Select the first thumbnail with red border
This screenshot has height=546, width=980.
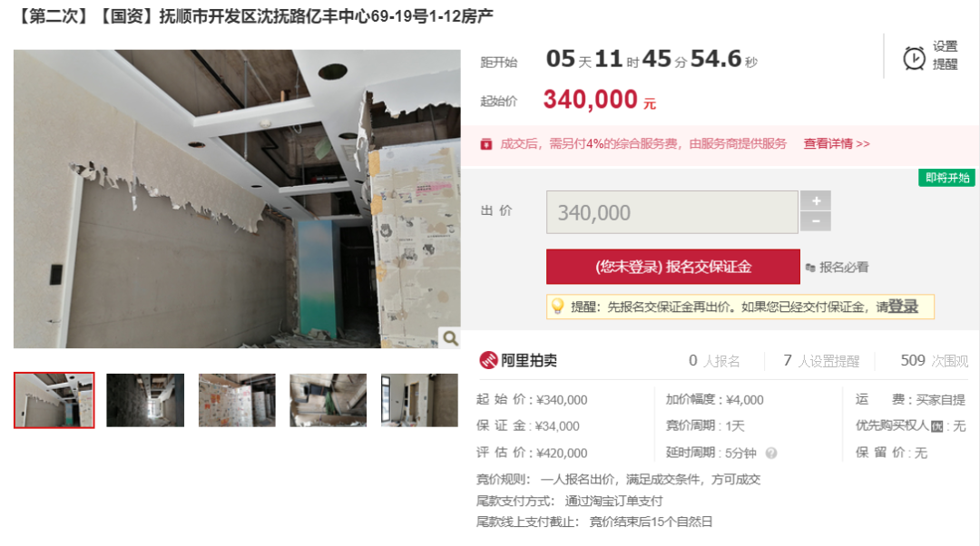54,401
